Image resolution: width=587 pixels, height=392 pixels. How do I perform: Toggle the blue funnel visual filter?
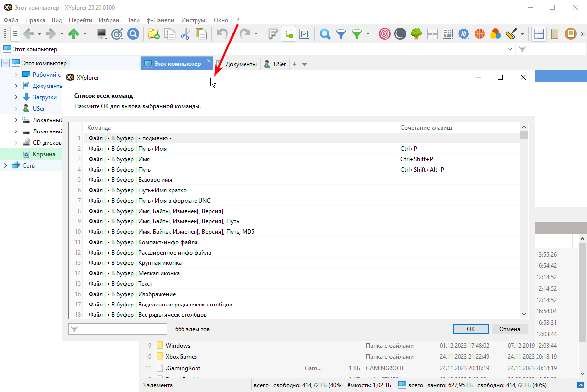[341, 34]
